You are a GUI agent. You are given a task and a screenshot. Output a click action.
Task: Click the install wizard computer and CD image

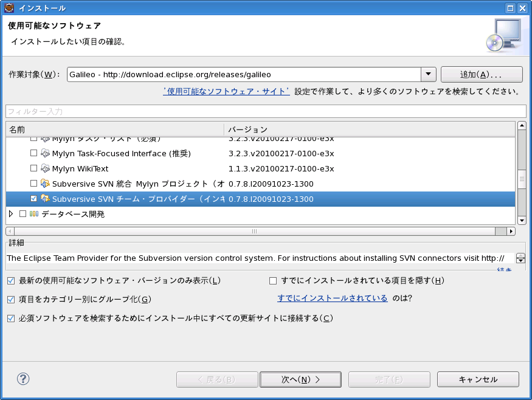[x=503, y=35]
